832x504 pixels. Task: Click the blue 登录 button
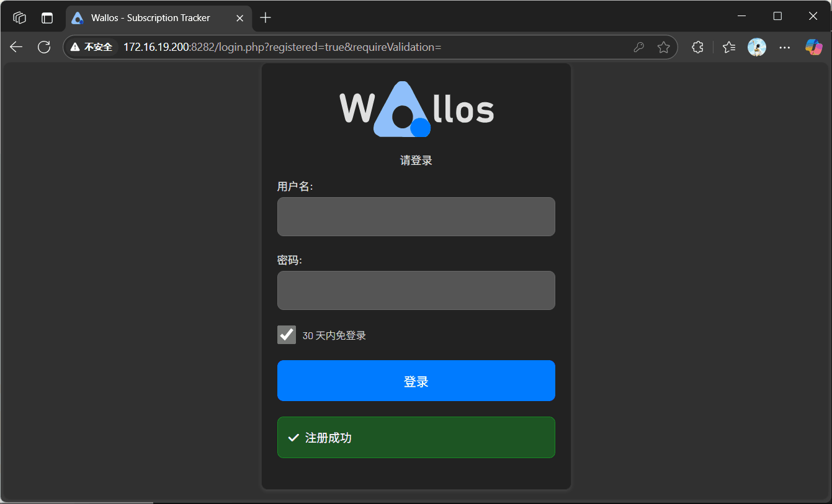click(416, 381)
